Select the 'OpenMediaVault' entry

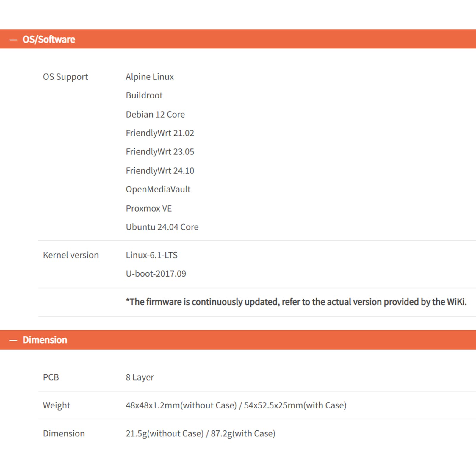point(158,189)
